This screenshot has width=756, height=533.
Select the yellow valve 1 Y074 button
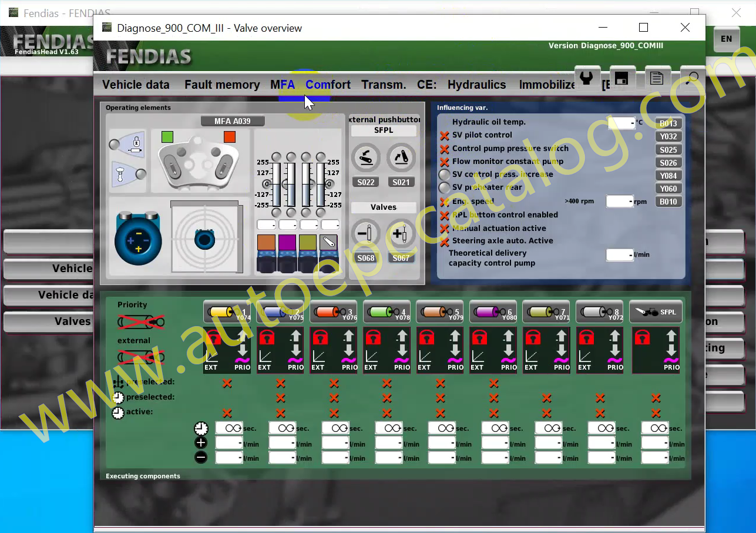(227, 312)
